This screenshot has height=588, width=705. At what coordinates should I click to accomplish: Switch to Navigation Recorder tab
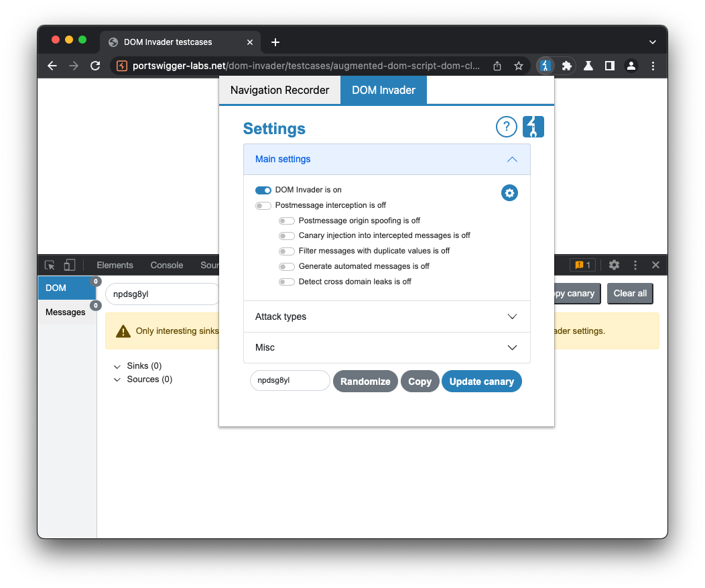click(x=279, y=91)
